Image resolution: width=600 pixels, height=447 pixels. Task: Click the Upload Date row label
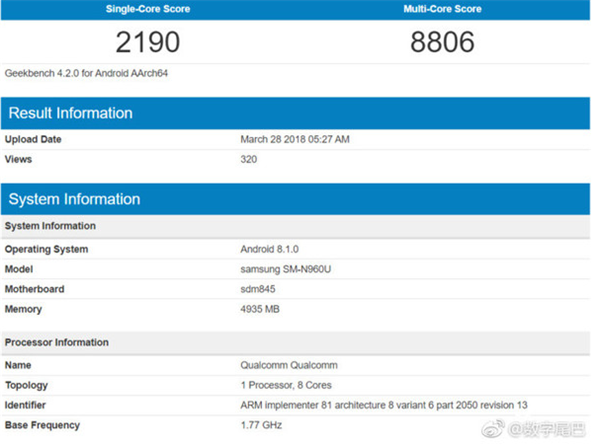point(33,140)
